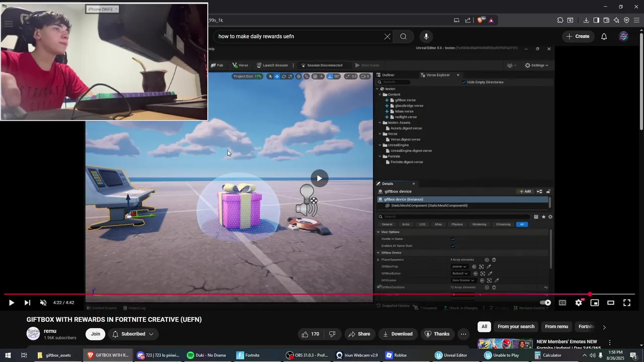
Task: Toggle the browser sidebar panel
Action: [596, 20]
